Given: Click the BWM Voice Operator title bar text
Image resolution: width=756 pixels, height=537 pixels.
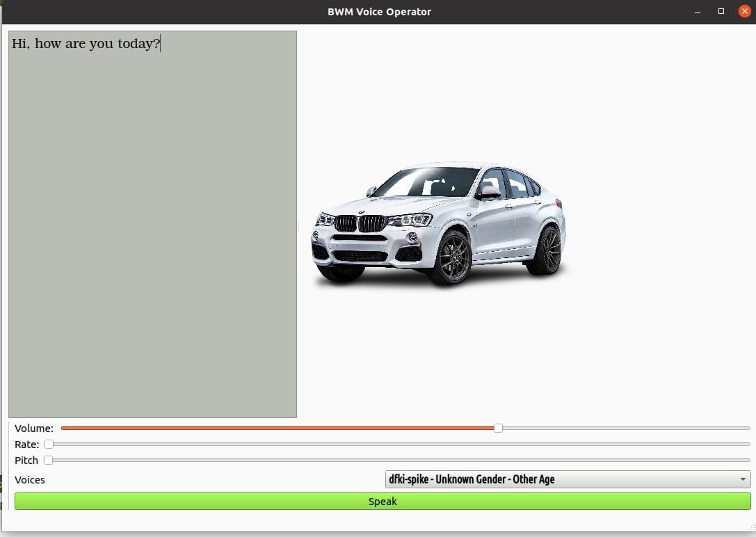Looking at the screenshot, I should 380,12.
